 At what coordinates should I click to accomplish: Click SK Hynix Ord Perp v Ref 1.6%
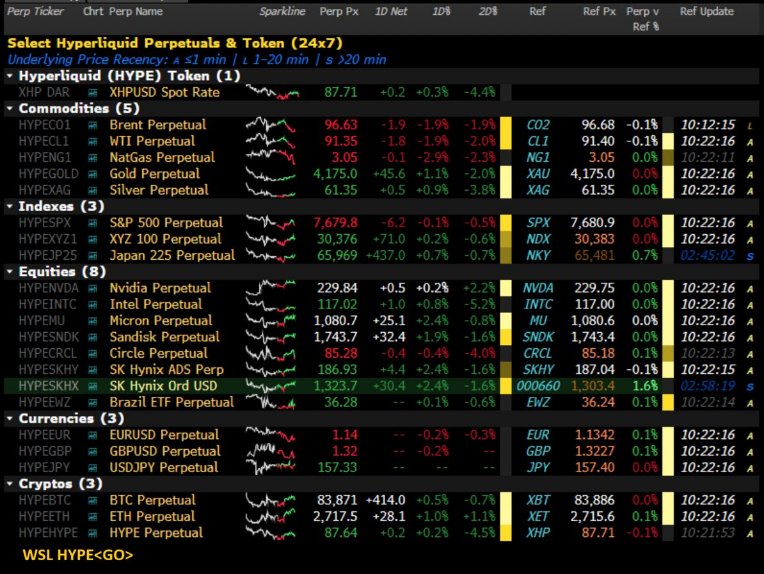pyautogui.click(x=645, y=386)
